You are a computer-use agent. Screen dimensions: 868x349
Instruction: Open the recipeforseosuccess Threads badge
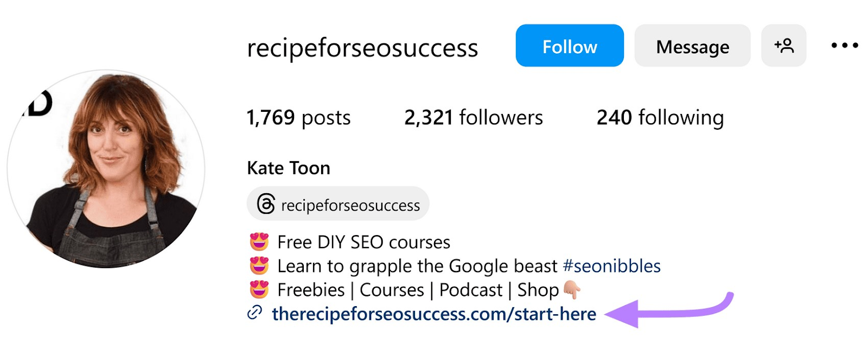tap(350, 205)
